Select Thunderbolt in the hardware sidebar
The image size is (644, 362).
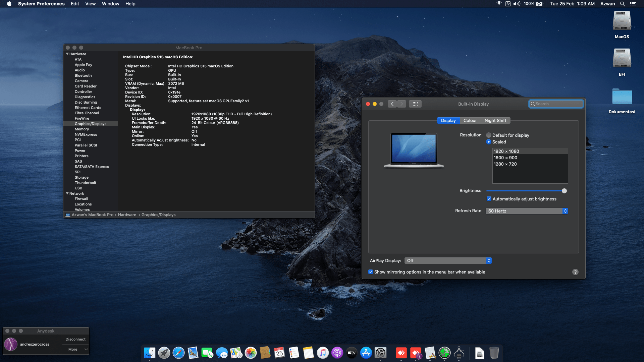pos(85,183)
